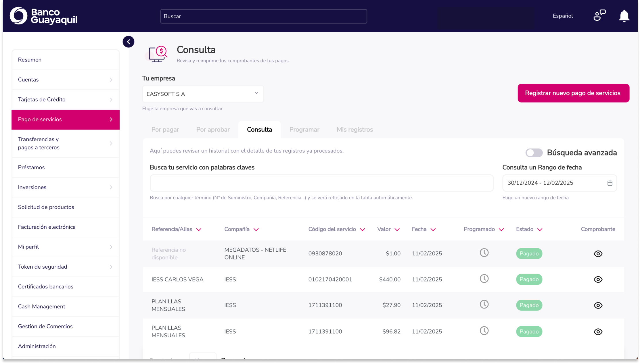Expand Tarjetas de Crédito menu
The height and width of the screenshot is (364, 640).
[x=66, y=99]
